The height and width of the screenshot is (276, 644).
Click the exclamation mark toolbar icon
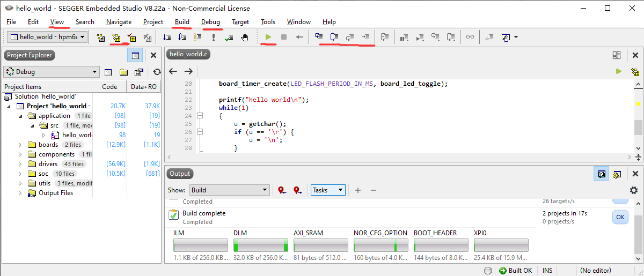(x=214, y=37)
